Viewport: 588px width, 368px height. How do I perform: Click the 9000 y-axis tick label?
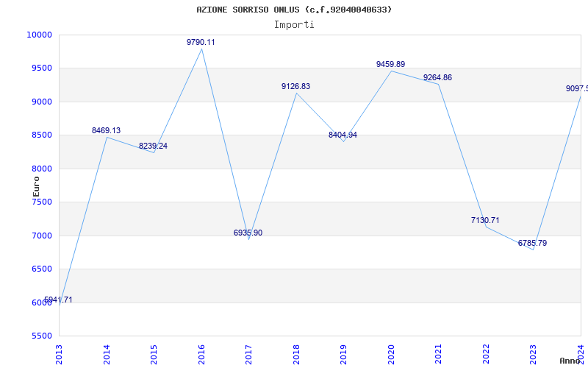[x=41, y=102]
